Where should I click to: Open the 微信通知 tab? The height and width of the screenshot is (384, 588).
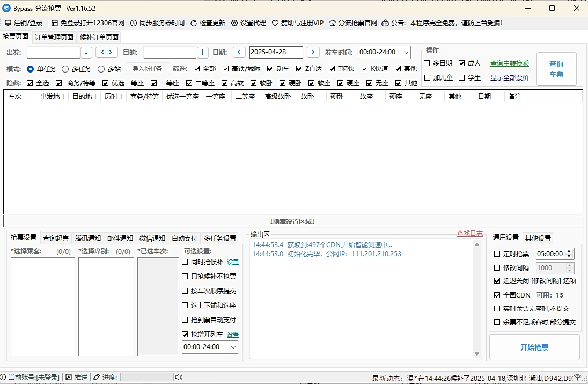coord(152,238)
